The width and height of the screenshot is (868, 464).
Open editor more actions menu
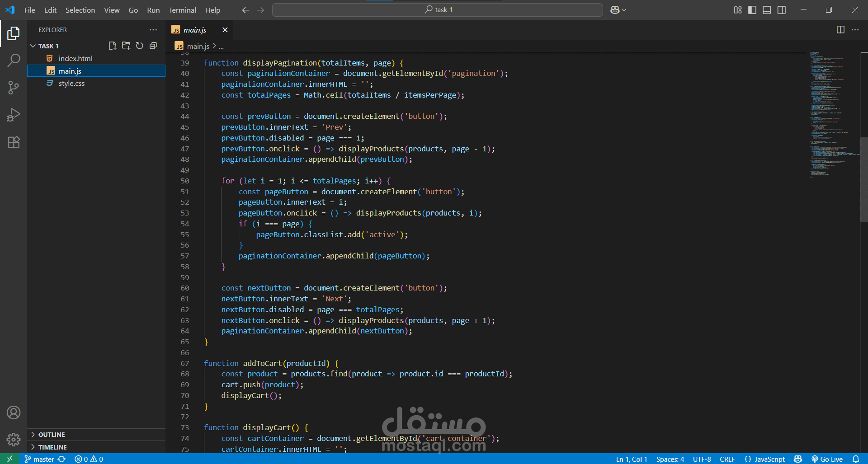click(855, 30)
